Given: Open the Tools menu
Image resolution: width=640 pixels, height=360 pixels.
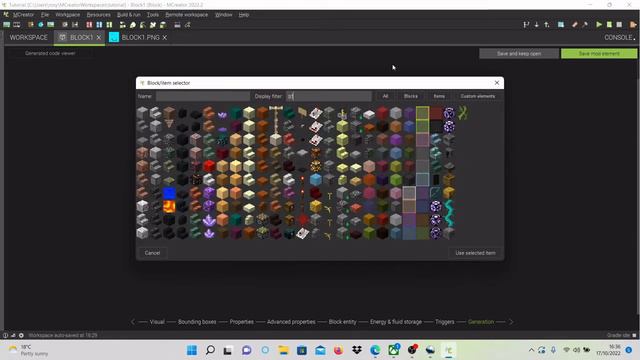Looking at the screenshot, I should (153, 15).
